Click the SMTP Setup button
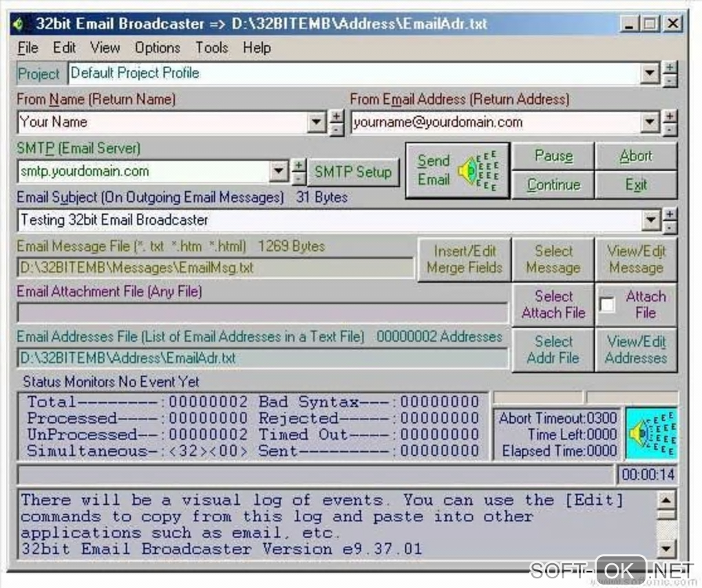This screenshot has height=588, width=702. [x=353, y=172]
